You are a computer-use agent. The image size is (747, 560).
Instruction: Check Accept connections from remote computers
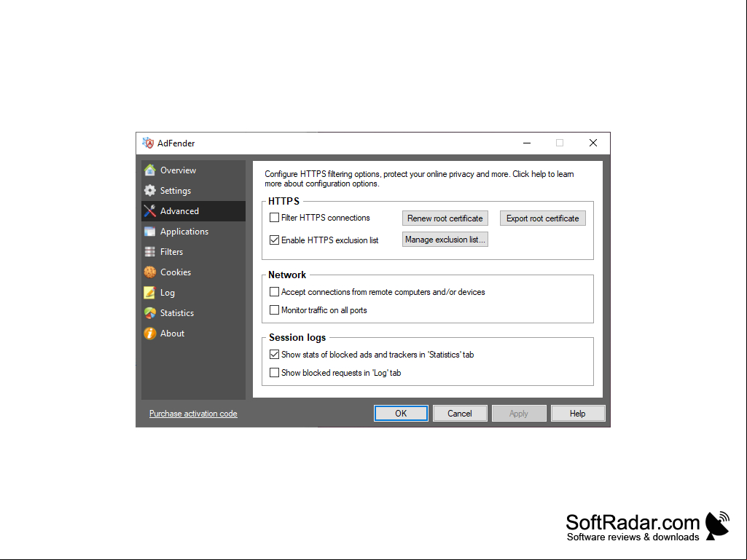coord(275,291)
